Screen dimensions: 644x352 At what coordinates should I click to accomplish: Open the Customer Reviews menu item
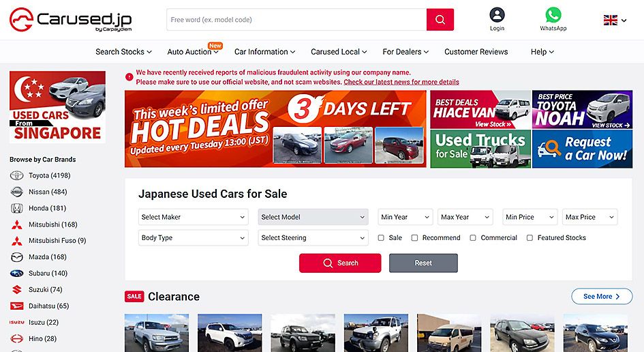(476, 52)
